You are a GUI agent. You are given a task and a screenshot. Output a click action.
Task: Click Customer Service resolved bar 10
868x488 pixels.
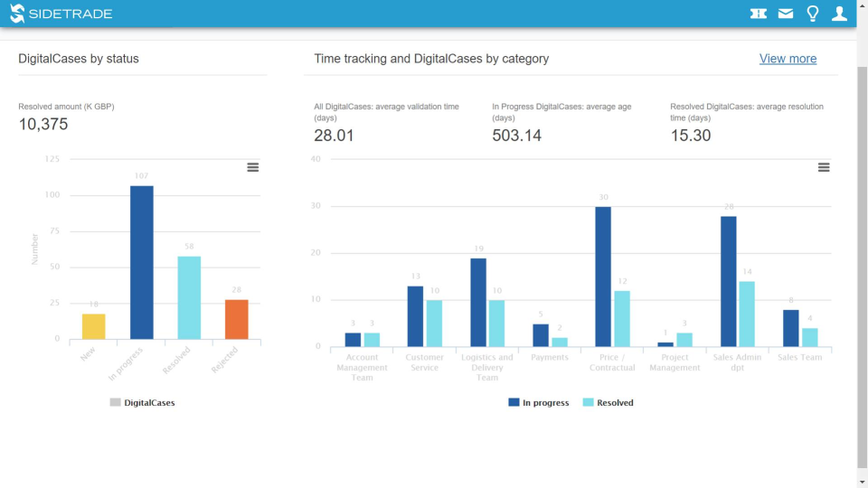tap(434, 324)
